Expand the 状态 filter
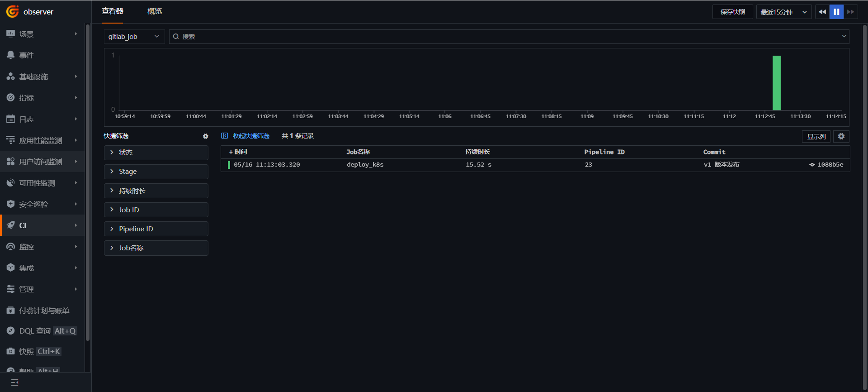 point(156,153)
